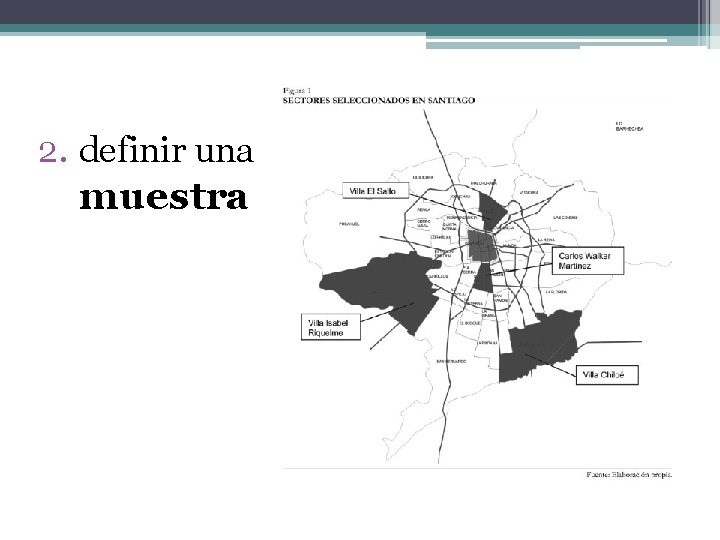Click the Barnechea label on the map
This screenshot has width=720, height=540.
point(629,126)
